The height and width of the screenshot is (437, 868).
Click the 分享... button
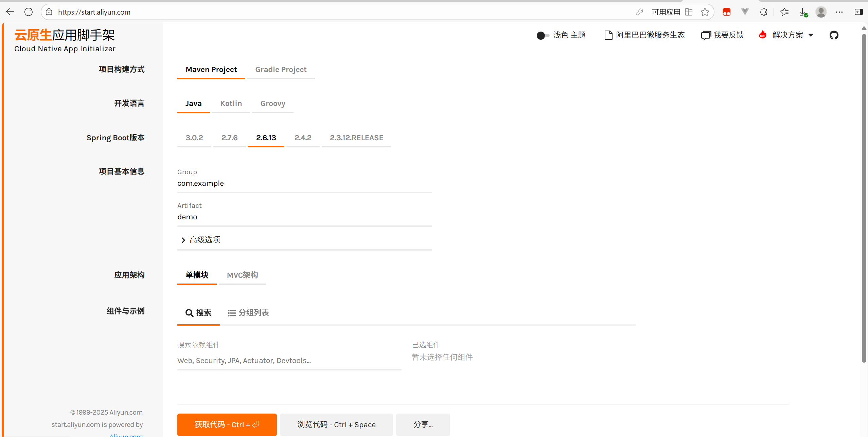[423, 425]
